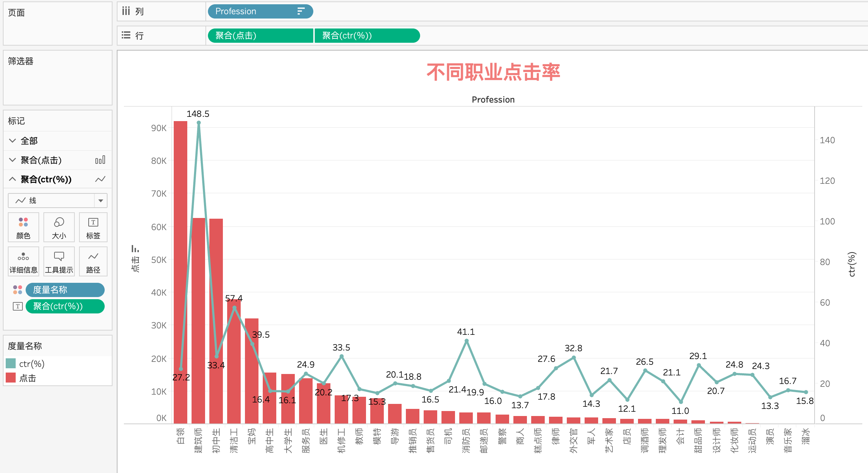Viewport: 868px width, 473px height.
Task: Select the tallest red bar for 白领
Action: tap(181, 272)
